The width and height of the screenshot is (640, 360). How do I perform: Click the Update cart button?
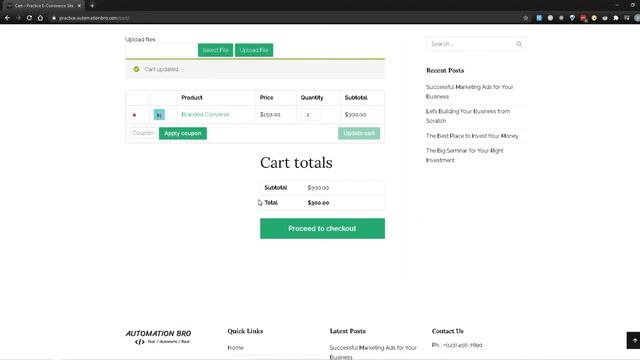click(359, 133)
